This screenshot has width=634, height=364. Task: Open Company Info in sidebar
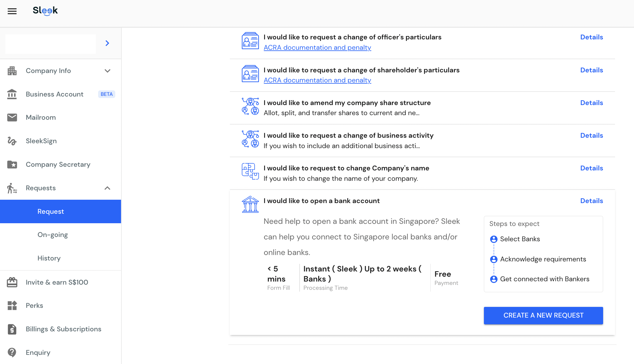click(48, 71)
